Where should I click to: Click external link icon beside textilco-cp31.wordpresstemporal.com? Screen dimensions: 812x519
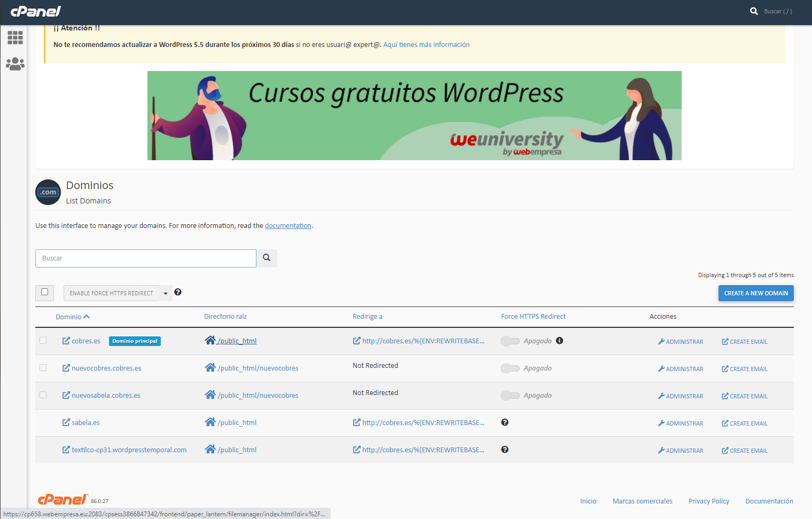click(x=66, y=450)
